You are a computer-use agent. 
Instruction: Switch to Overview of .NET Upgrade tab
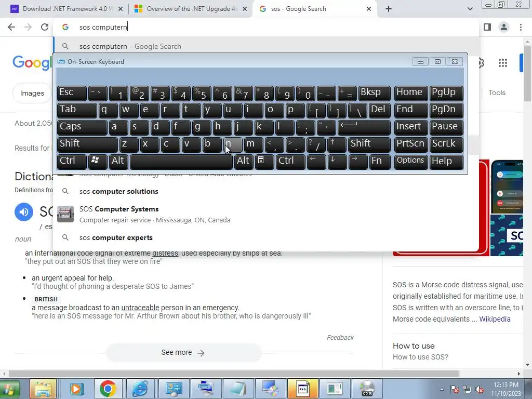[190, 9]
